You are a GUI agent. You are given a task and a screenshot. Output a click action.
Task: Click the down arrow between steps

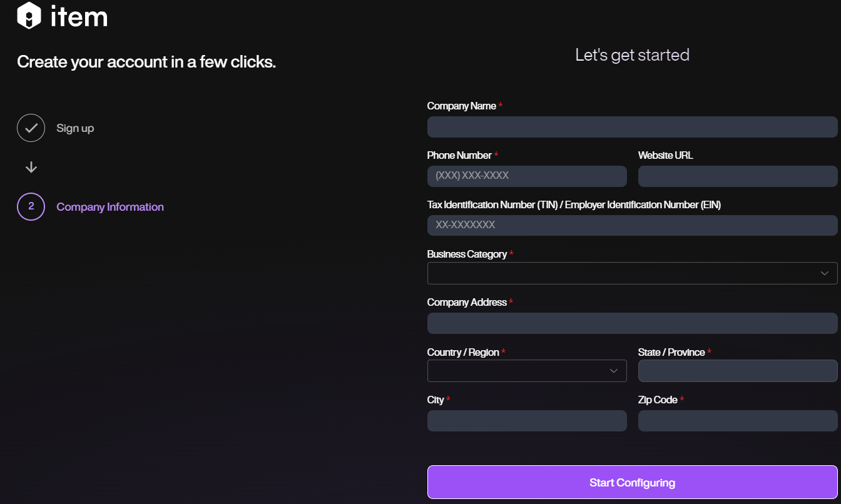[x=31, y=168]
